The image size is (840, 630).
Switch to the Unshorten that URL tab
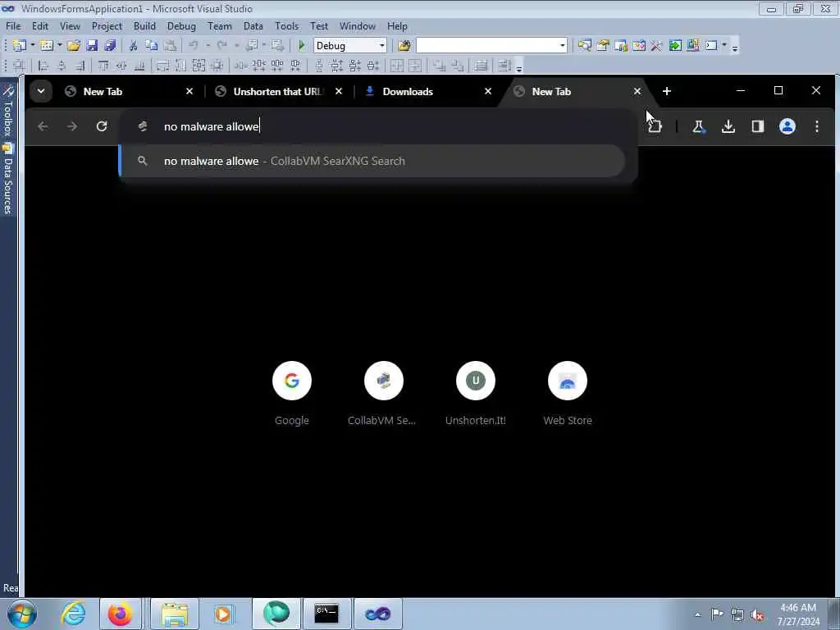tap(276, 92)
